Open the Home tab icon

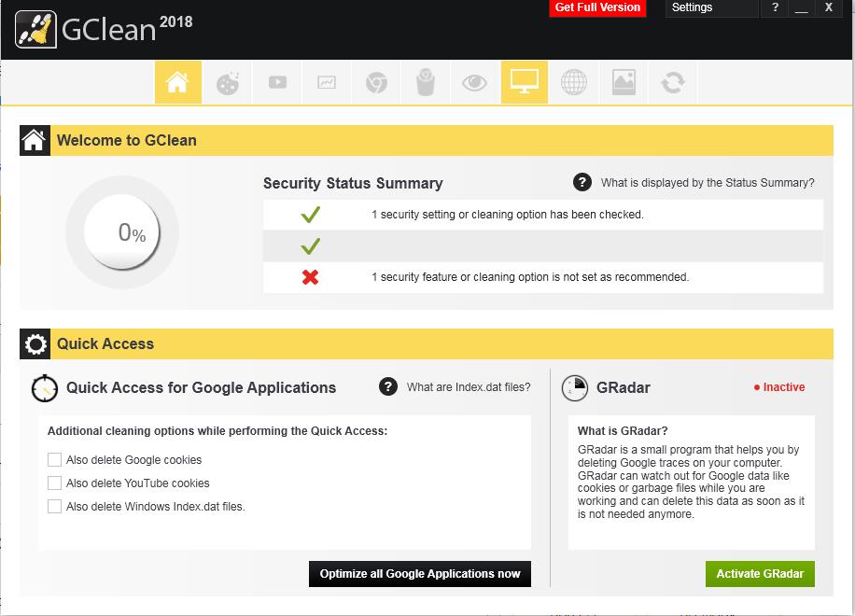point(177,82)
